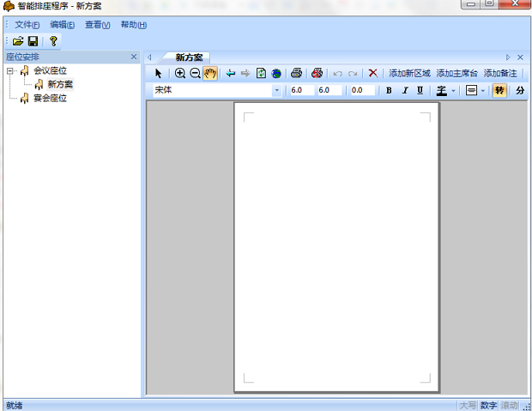
Task: Click the green refresh page icon
Action: 261,73
